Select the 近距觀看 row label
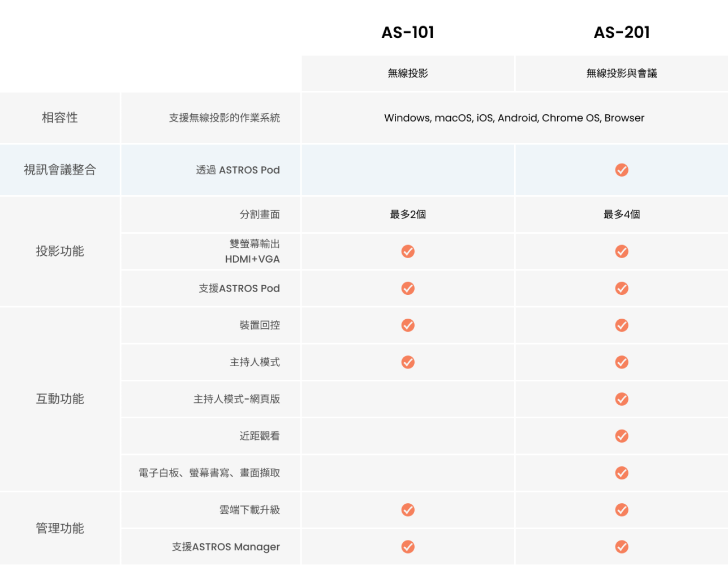This screenshot has height=566, width=728. point(260,436)
